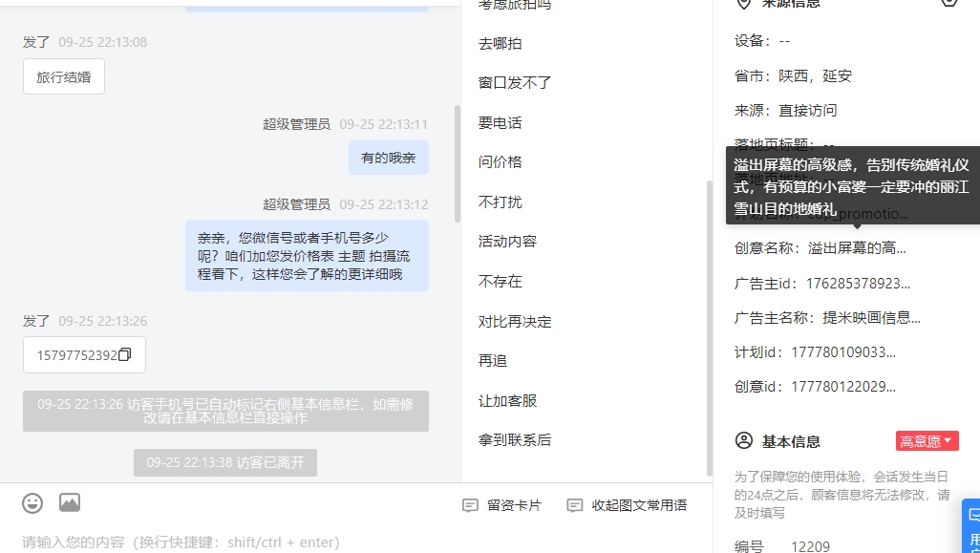Open the emoji picker smiley icon
The width and height of the screenshot is (980, 553).
pyautogui.click(x=32, y=503)
